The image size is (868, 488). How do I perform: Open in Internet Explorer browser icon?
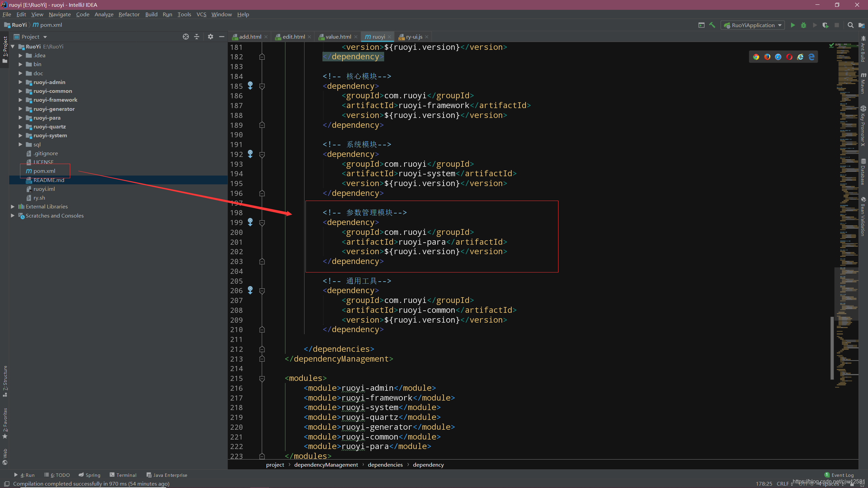point(801,57)
